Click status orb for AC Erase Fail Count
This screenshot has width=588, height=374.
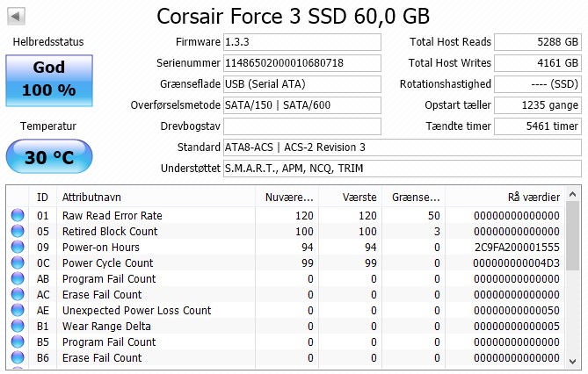coord(18,295)
